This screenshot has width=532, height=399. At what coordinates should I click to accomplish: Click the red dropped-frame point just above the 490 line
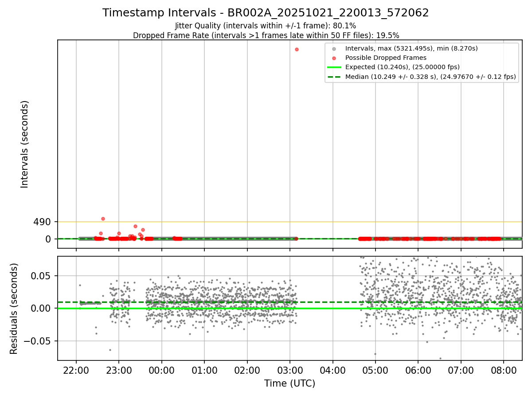103,219
